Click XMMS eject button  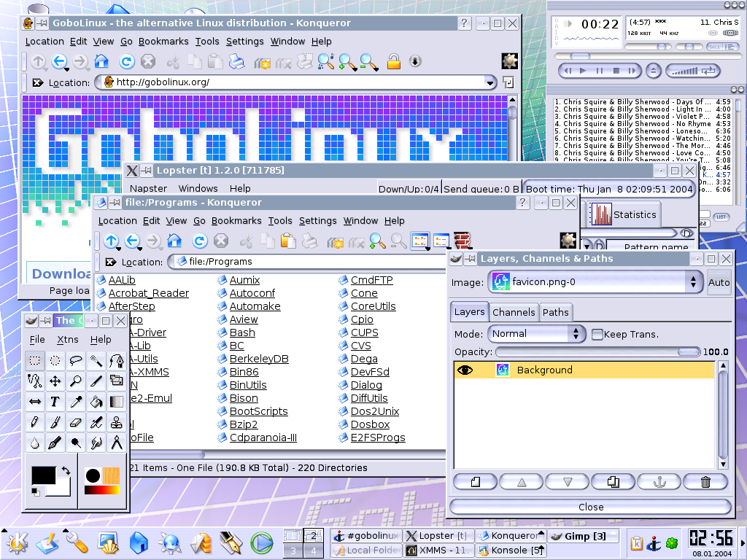pos(653,71)
